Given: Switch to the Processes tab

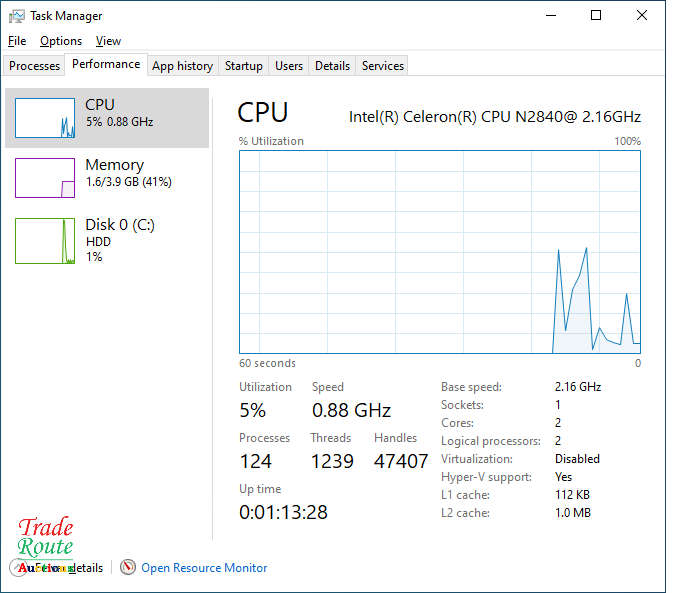Looking at the screenshot, I should [x=35, y=66].
